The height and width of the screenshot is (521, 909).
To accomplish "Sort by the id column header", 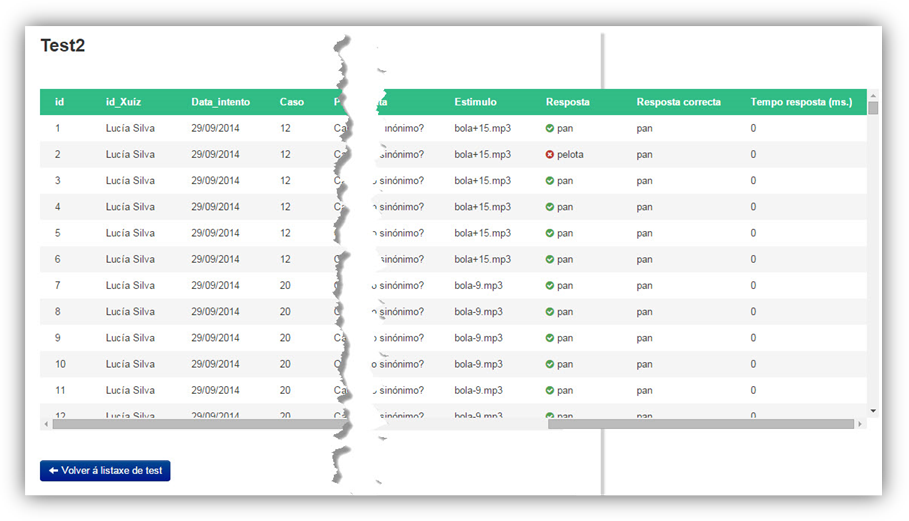I will tap(59, 102).
